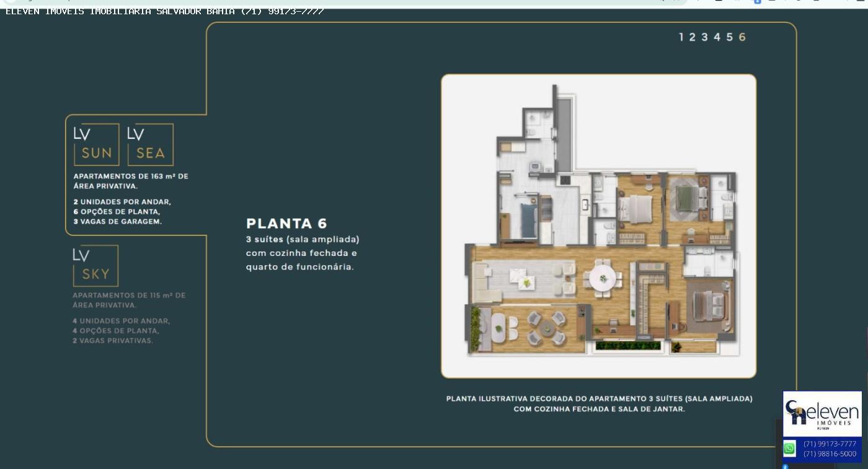Select the highlighted plan number 6
Viewport: 868px width, 469px height.
coord(742,37)
